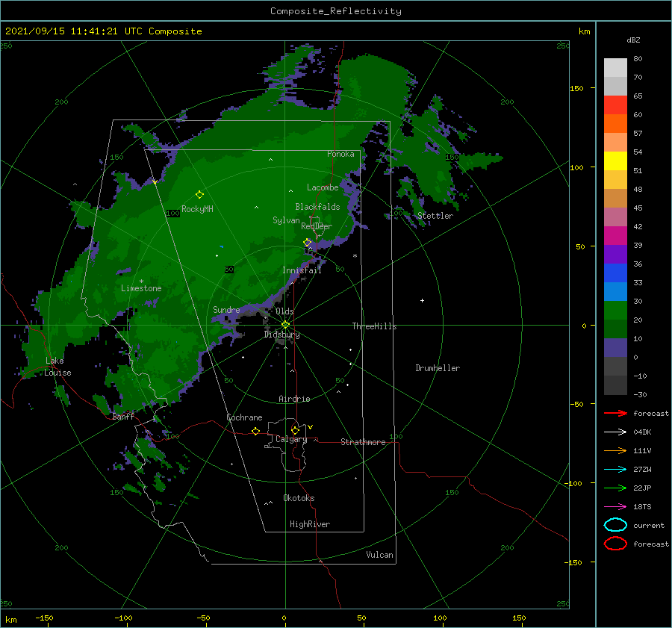Click the Airdrie city label
The width and height of the screenshot is (672, 628).
point(294,399)
